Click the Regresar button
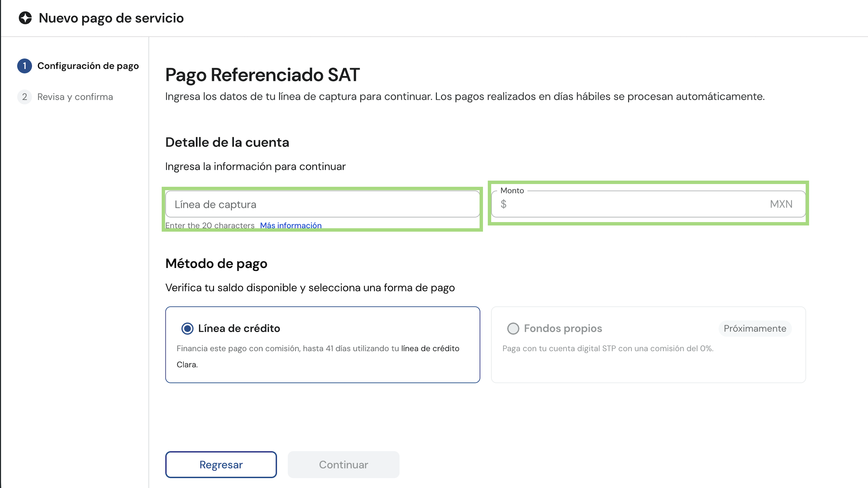 [x=221, y=464]
